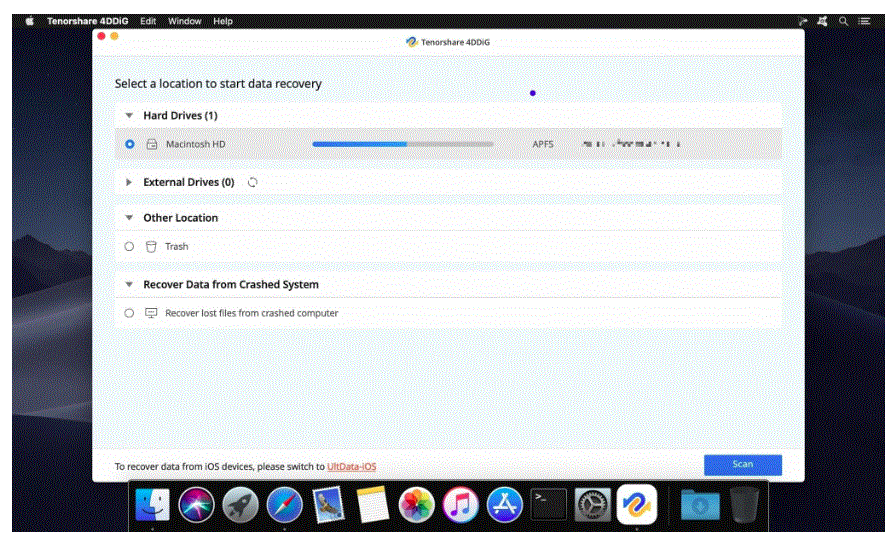Screen dimensions: 894x545
Task: Open the Window menu
Action: pos(184,21)
